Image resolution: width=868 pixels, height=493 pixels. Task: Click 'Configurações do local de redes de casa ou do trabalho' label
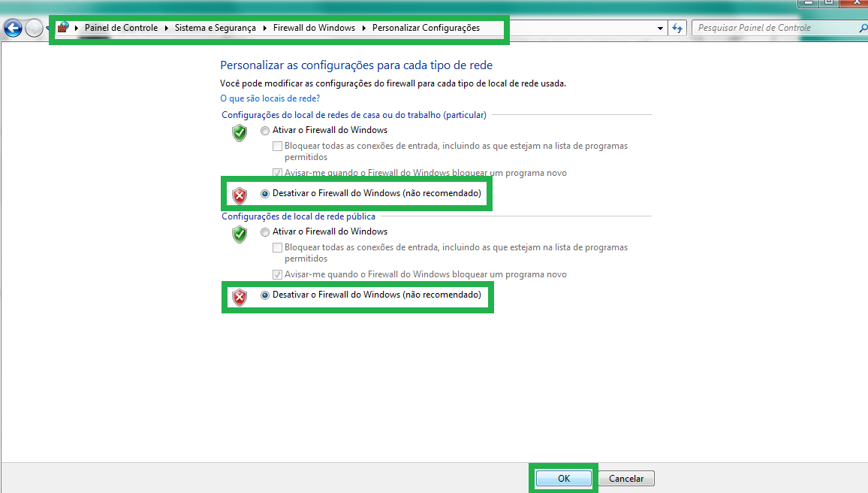(x=354, y=115)
